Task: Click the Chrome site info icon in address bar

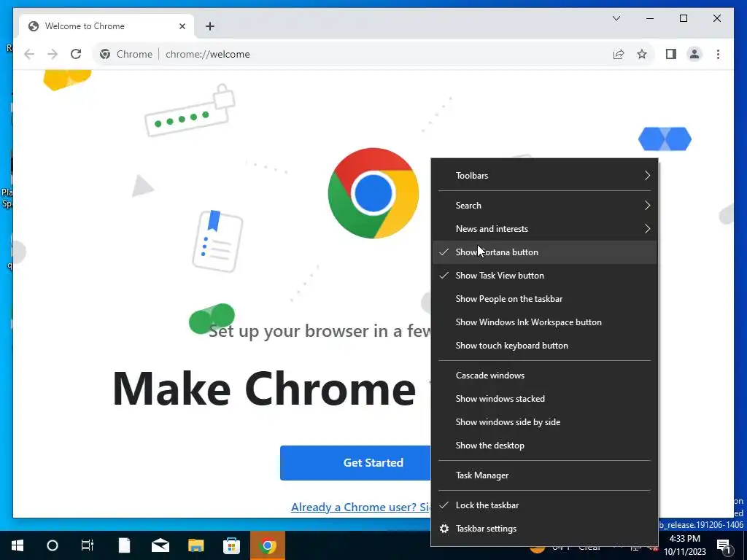Action: (x=105, y=54)
